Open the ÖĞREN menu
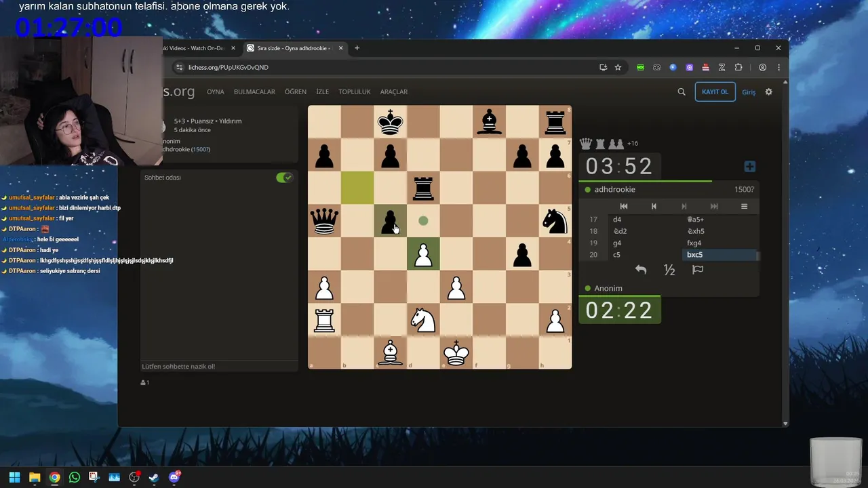Viewport: 868px width, 488px height. click(x=296, y=92)
